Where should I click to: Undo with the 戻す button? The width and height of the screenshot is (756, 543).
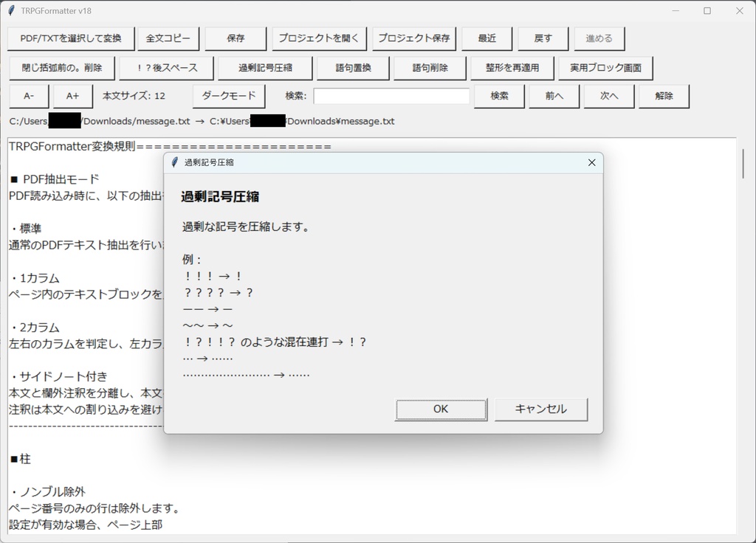543,38
